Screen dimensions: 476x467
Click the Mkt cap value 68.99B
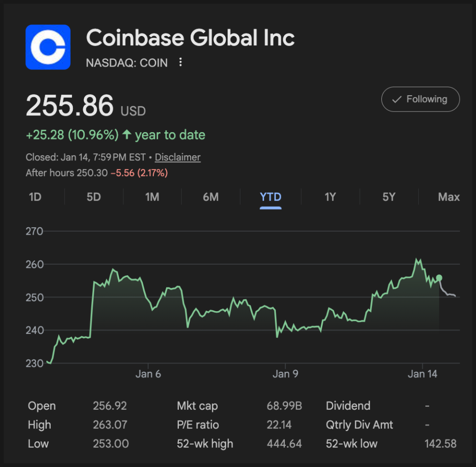(284, 406)
